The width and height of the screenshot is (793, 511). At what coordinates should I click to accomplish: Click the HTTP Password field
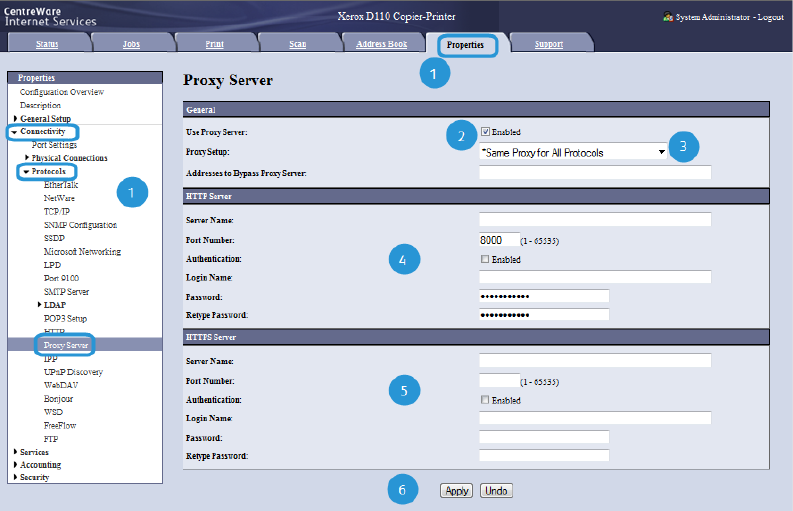(544, 296)
